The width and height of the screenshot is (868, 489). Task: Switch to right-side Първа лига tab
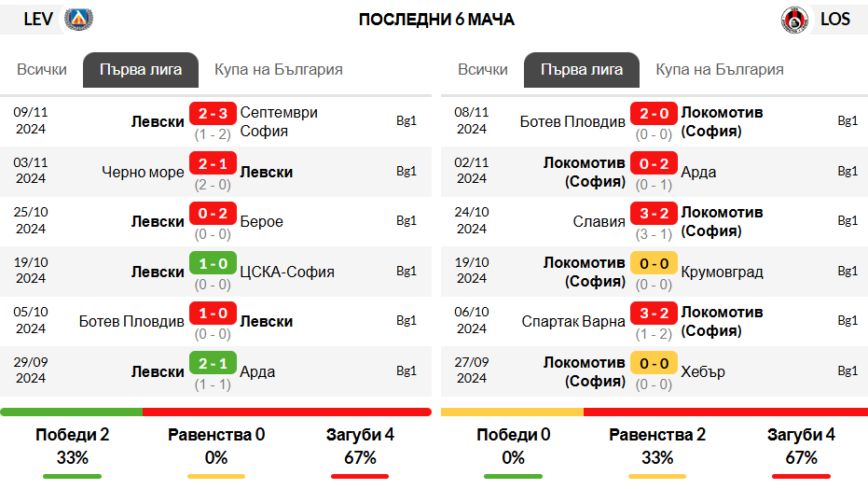[582, 70]
